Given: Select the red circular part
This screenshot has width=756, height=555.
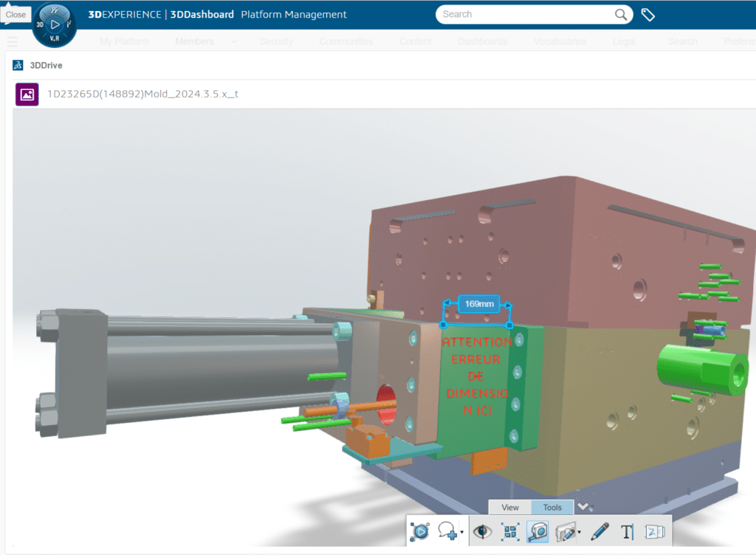Looking at the screenshot, I should 386,404.
